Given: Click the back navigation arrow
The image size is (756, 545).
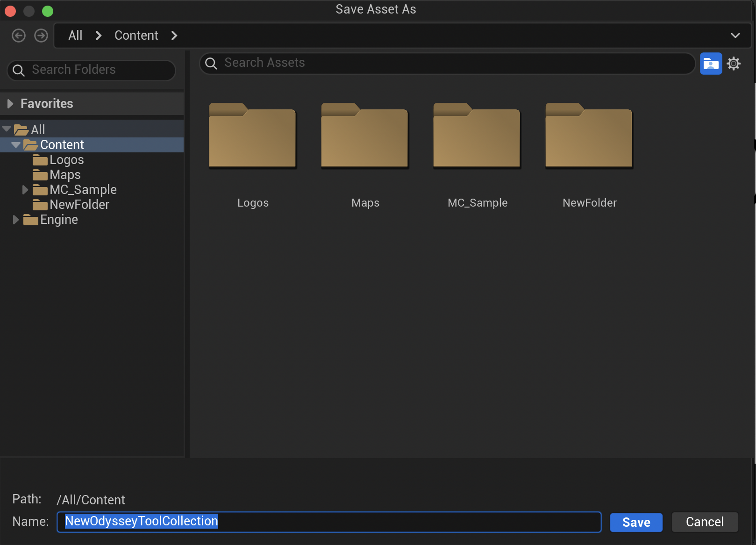Looking at the screenshot, I should tap(19, 35).
